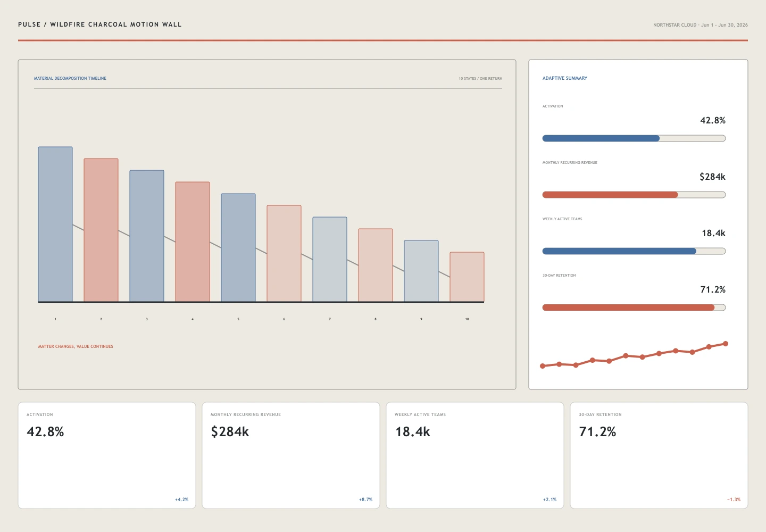Click the Activation progress bar in Adaptive Summary
The height and width of the screenshot is (532, 766).
[x=634, y=138]
